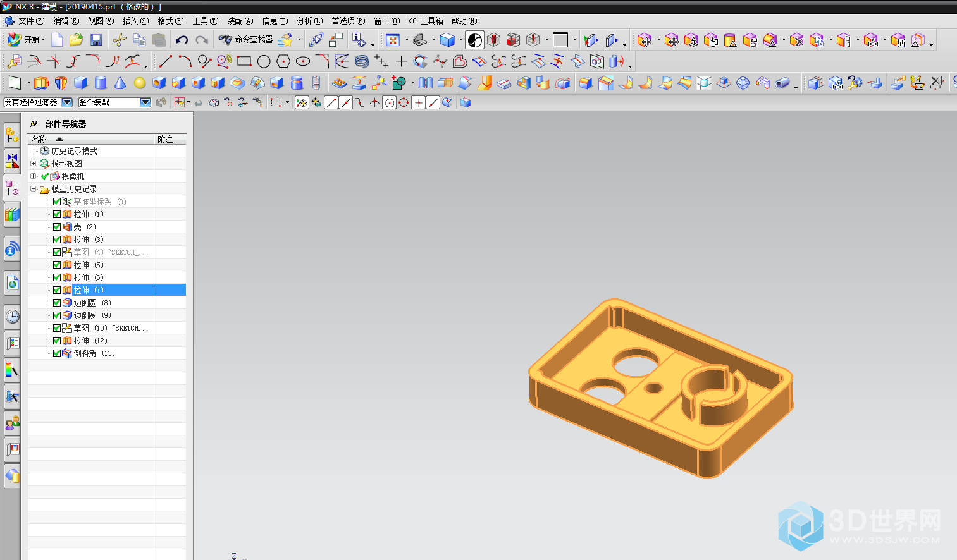Screen dimensions: 957x560
Task: Uncheck 拉伸 (1) feature checkbox
Action: [x=57, y=214]
